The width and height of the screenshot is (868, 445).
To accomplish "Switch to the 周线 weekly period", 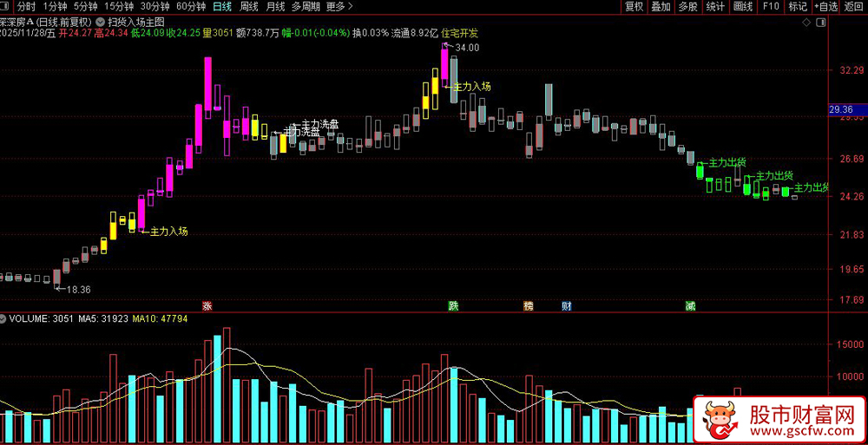I will pyautogui.click(x=248, y=7).
